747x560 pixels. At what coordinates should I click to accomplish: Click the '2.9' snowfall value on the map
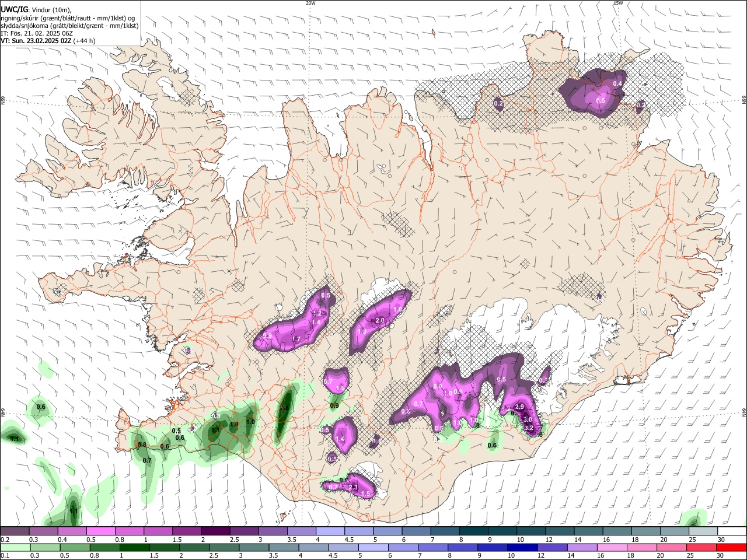(520, 407)
